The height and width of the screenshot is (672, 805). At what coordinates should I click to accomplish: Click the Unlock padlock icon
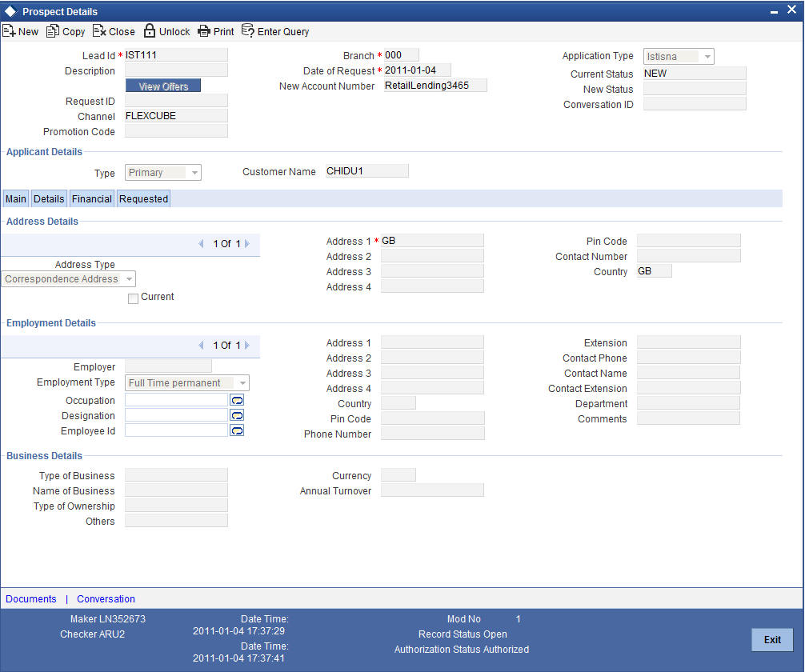pyautogui.click(x=150, y=31)
